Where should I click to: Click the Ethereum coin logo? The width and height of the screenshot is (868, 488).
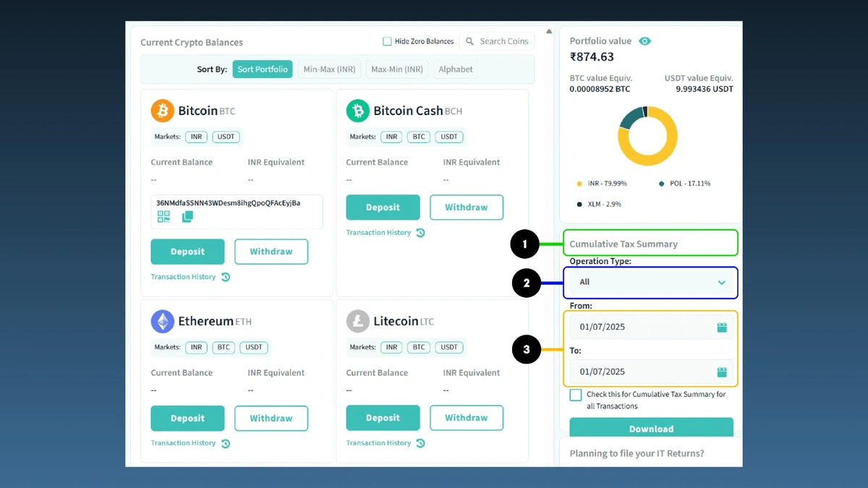pos(162,321)
